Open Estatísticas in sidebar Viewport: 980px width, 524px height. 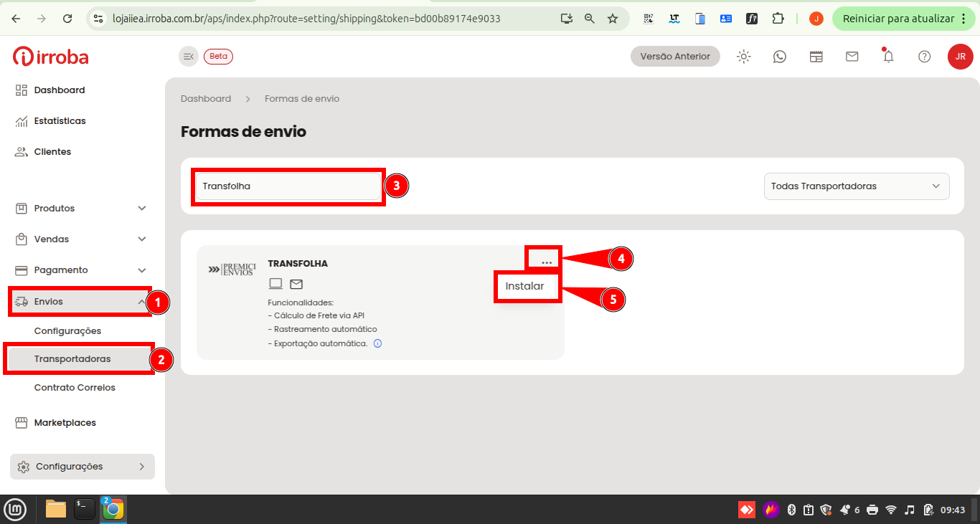click(x=60, y=121)
